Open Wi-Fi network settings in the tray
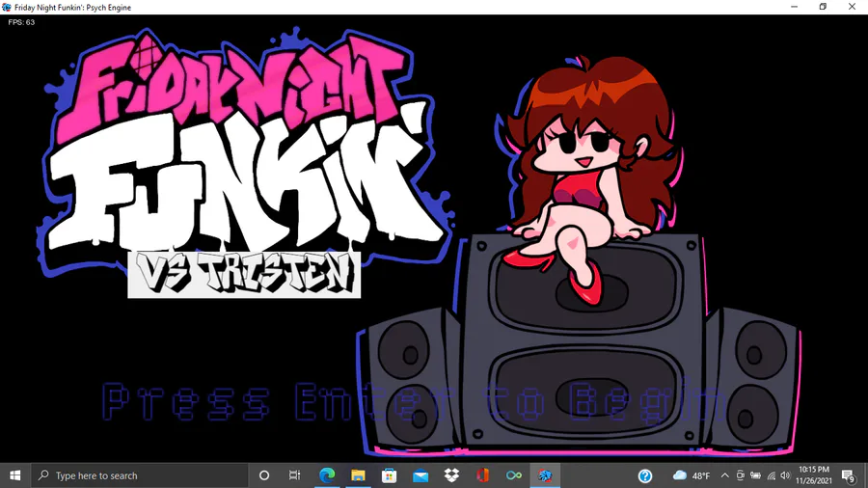 (772, 475)
